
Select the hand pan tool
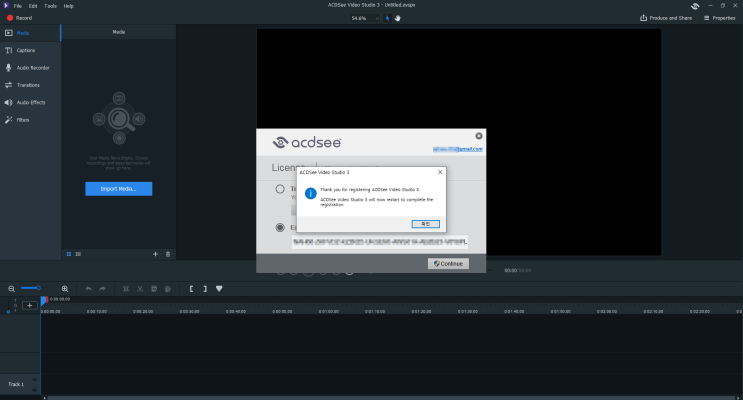point(398,18)
